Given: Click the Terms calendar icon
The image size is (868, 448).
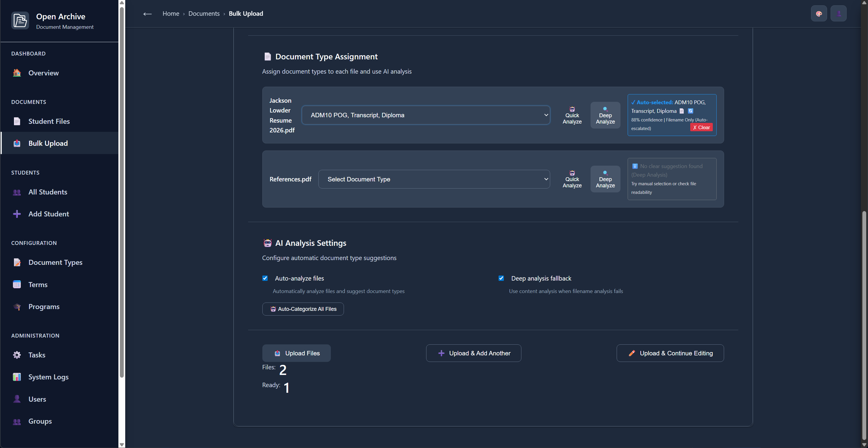Looking at the screenshot, I should [x=17, y=284].
